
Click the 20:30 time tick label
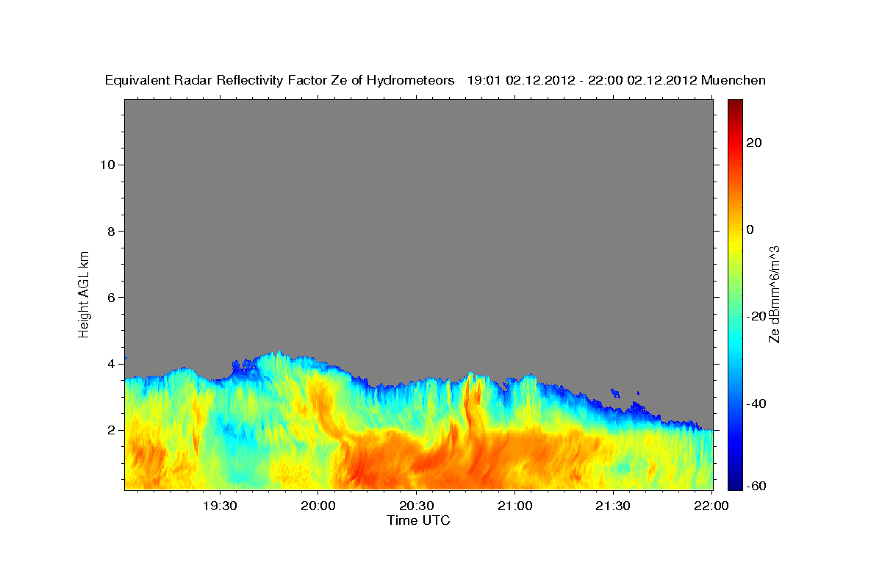416,506
